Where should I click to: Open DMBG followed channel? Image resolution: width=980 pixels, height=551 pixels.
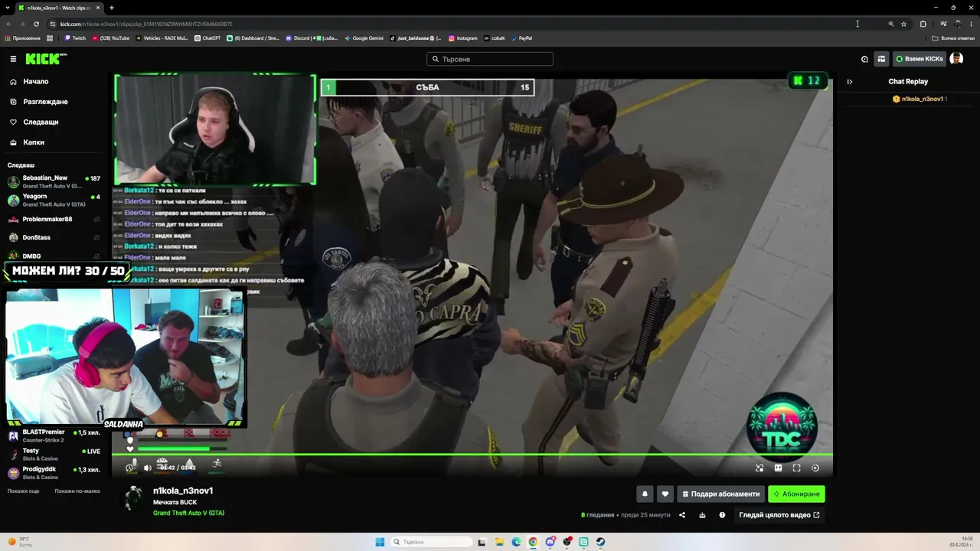click(54, 256)
